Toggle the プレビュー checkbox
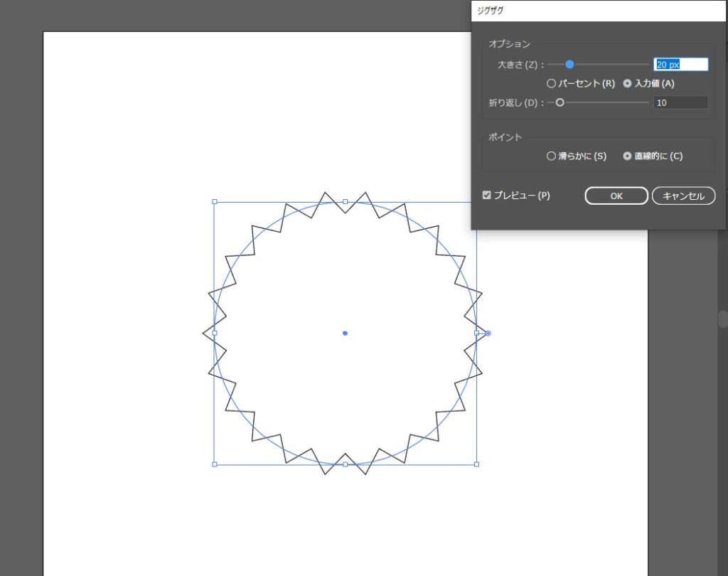This screenshot has height=576, width=728. 486,195
